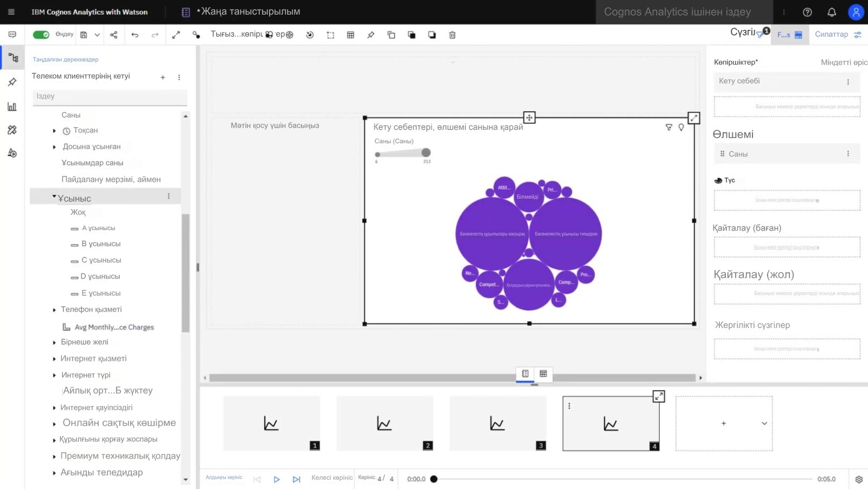Play the story timeline
868x489 pixels.
[x=277, y=479]
